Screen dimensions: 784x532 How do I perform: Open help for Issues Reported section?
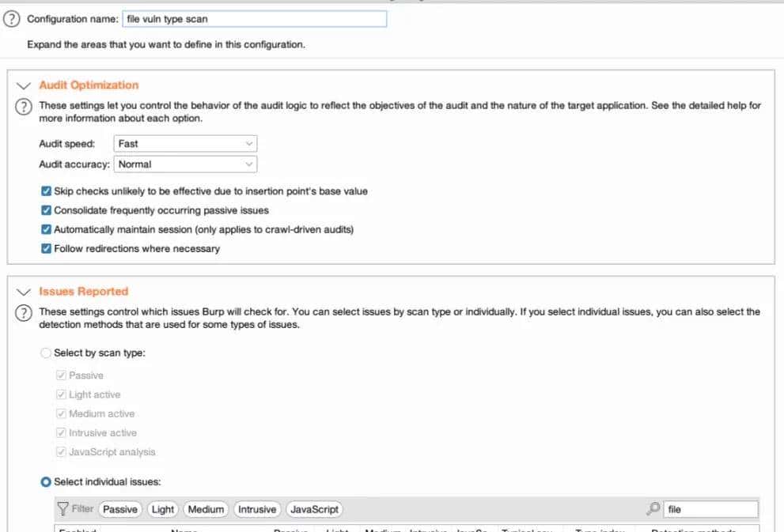pos(24,313)
